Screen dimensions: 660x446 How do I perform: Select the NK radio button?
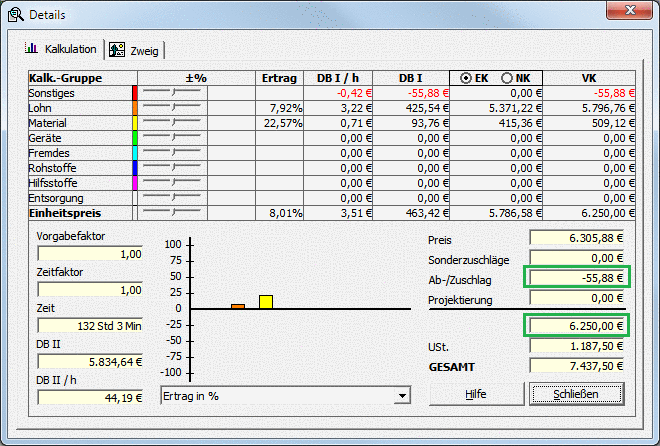click(507, 78)
